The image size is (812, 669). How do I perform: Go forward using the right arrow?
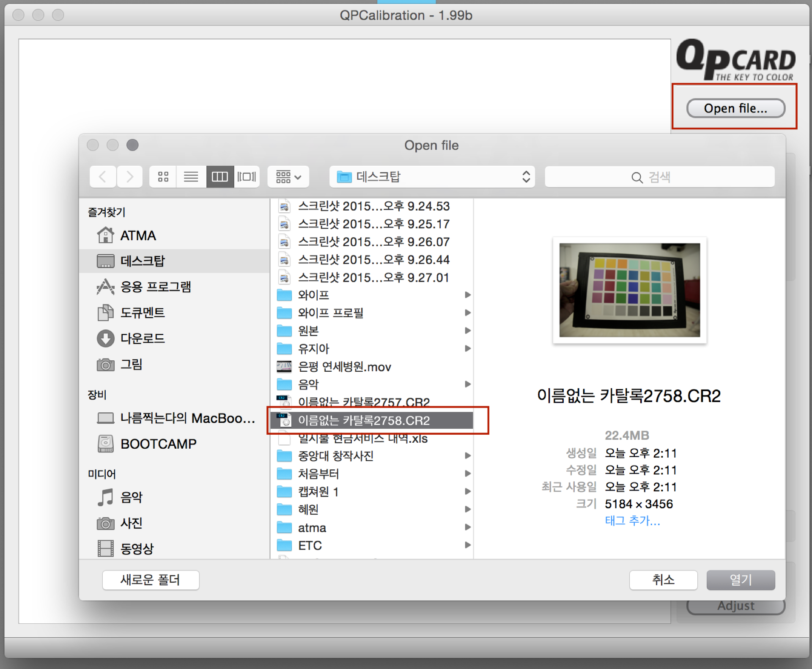(130, 177)
